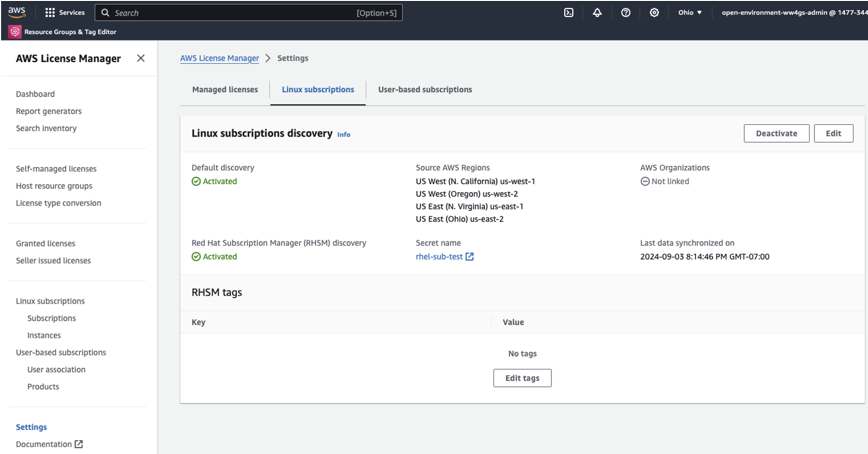This screenshot has height=454, width=868.
Task: Open the Services grid menu
Action: [50, 12]
